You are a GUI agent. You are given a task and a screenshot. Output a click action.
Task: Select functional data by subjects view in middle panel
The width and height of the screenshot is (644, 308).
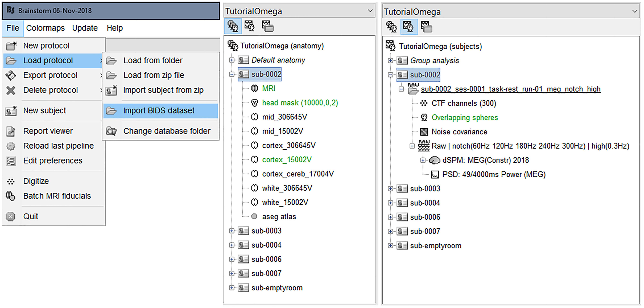click(249, 26)
